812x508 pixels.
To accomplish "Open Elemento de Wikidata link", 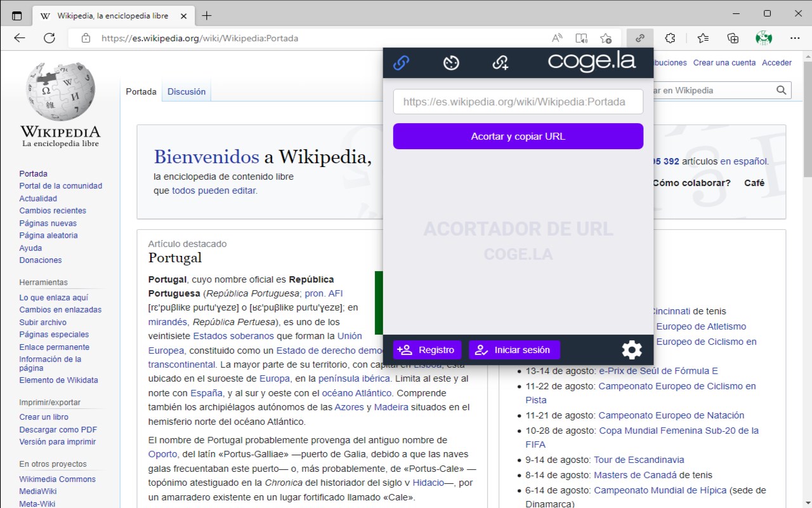I will coord(59,380).
